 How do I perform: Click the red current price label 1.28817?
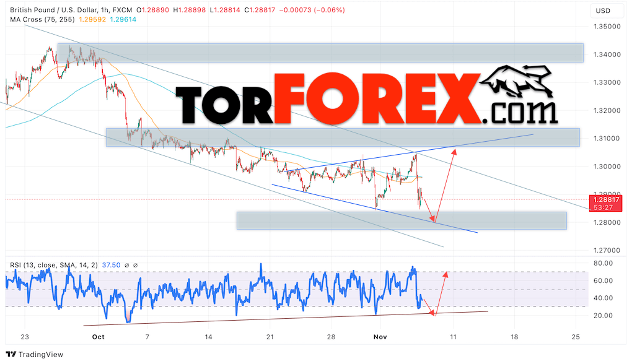606,200
